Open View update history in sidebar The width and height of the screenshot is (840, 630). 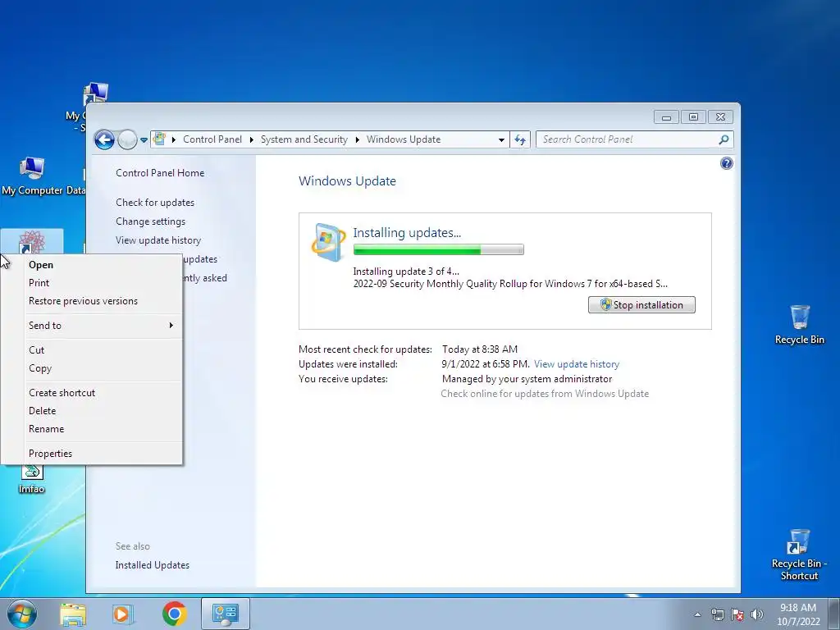tap(158, 240)
